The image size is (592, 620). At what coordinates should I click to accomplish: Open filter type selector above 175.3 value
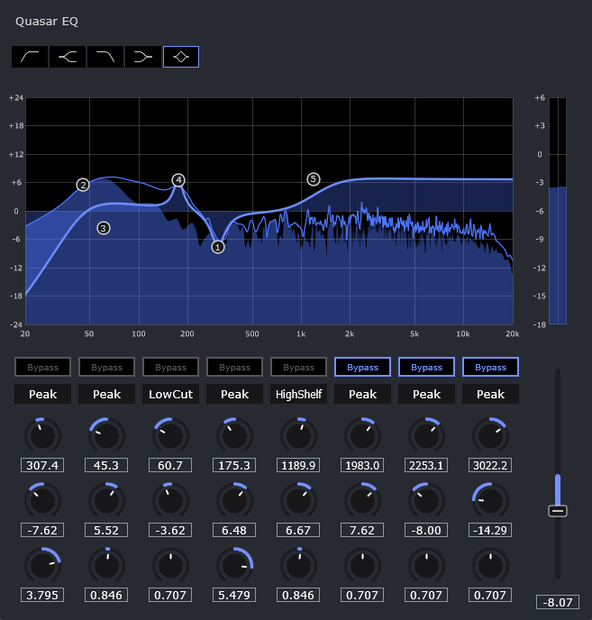click(x=235, y=394)
